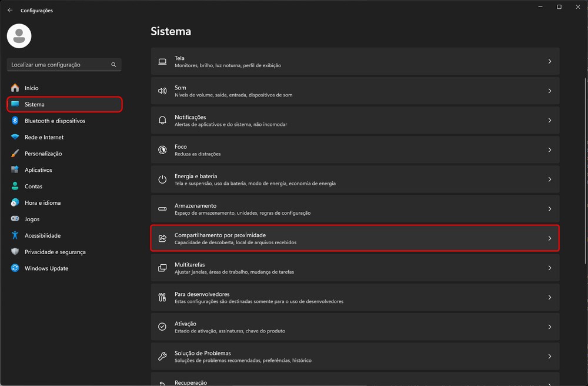Expand the Multitarefas chevron arrow
This screenshot has height=386, width=588.
point(549,268)
